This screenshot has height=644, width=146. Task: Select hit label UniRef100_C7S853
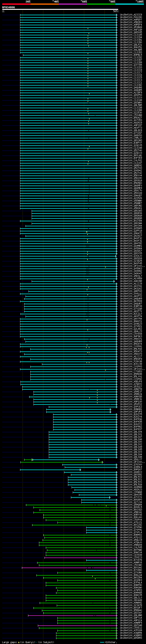(131, 371)
